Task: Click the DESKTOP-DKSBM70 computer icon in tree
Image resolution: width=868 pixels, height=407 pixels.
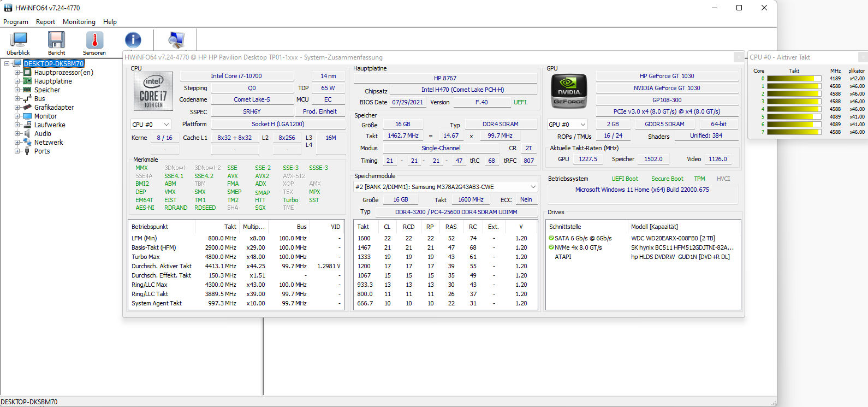Action: click(x=17, y=63)
